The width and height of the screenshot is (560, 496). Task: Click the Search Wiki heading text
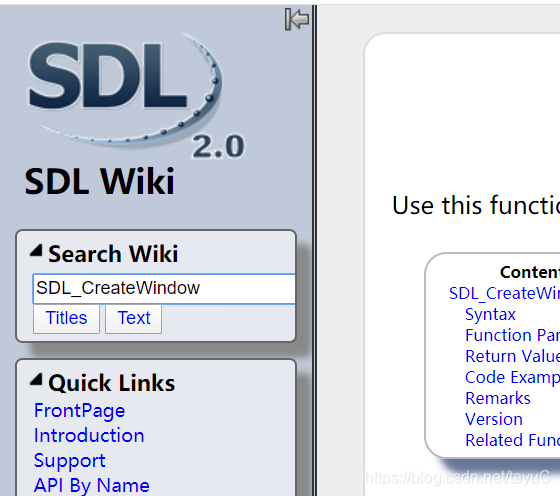(x=113, y=254)
